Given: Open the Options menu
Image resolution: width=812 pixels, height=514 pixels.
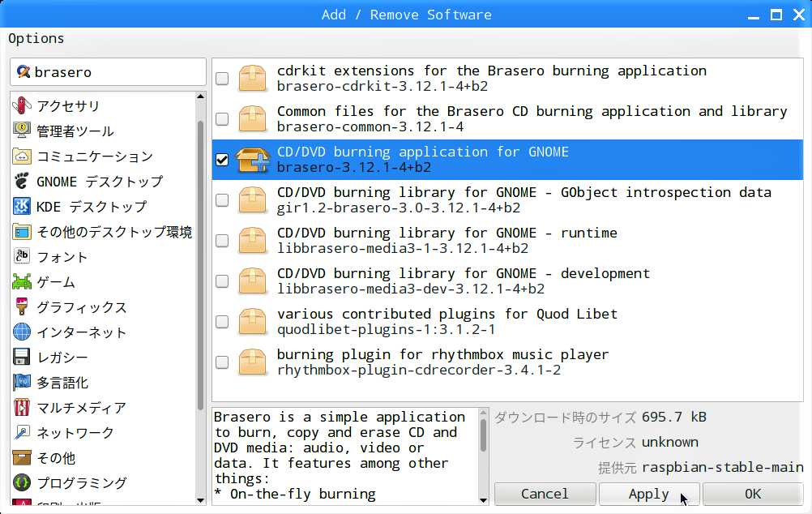Looking at the screenshot, I should tap(36, 38).
